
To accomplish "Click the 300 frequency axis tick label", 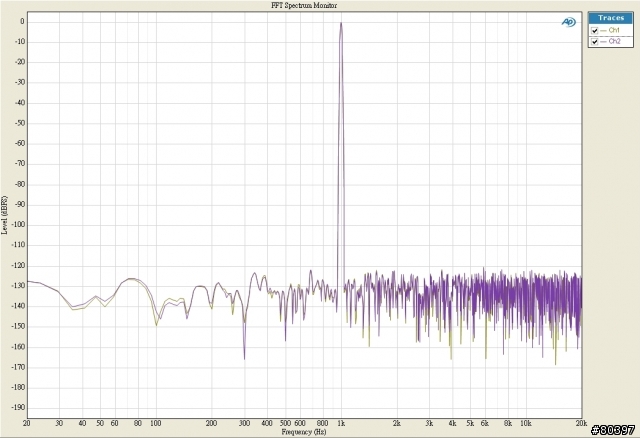I will 244,424.
